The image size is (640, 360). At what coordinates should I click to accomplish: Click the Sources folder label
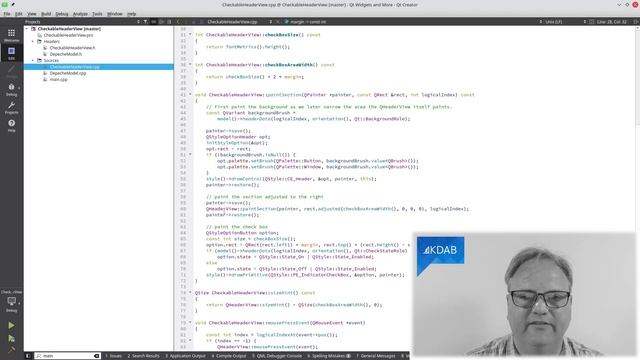(x=51, y=60)
